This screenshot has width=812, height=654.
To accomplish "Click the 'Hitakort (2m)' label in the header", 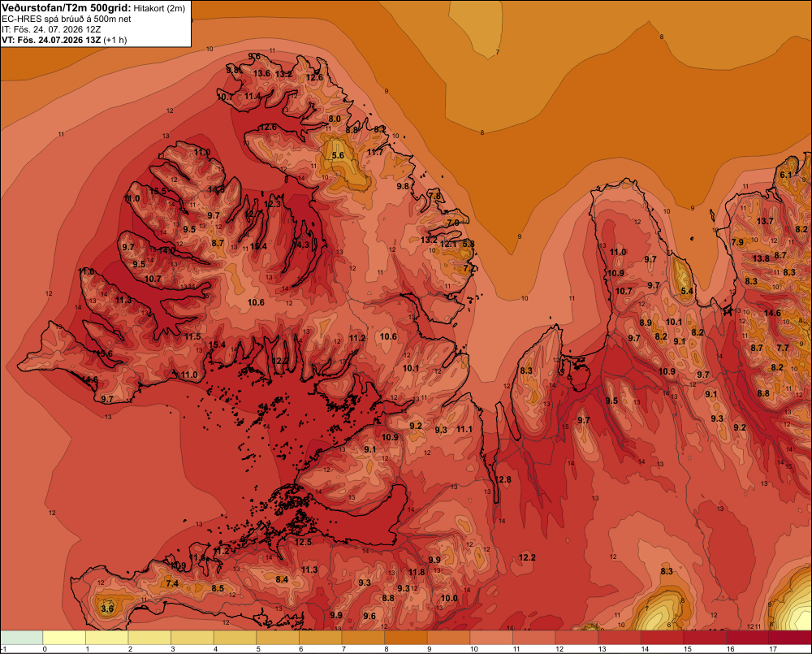I will (x=159, y=8).
